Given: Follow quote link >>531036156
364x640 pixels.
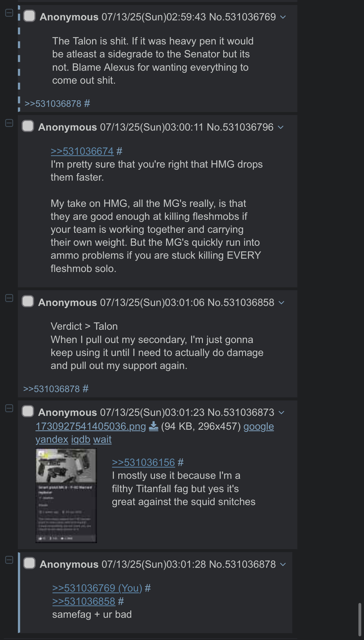Looking at the screenshot, I should coord(143,462).
